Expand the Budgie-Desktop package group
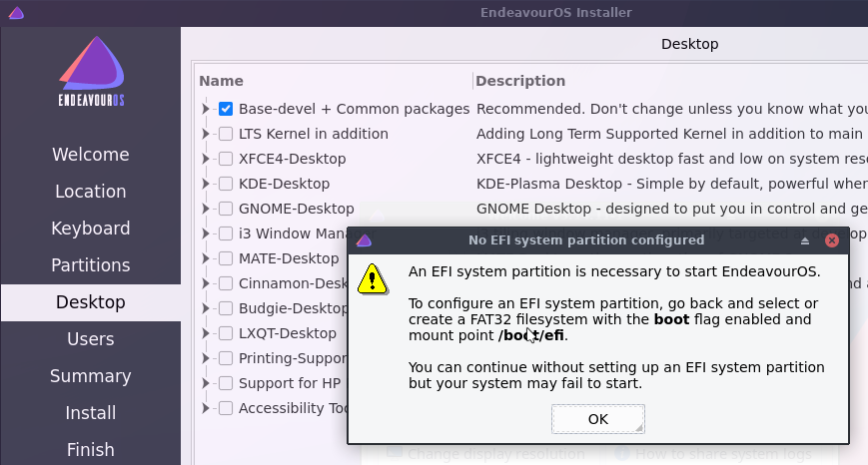 point(206,308)
